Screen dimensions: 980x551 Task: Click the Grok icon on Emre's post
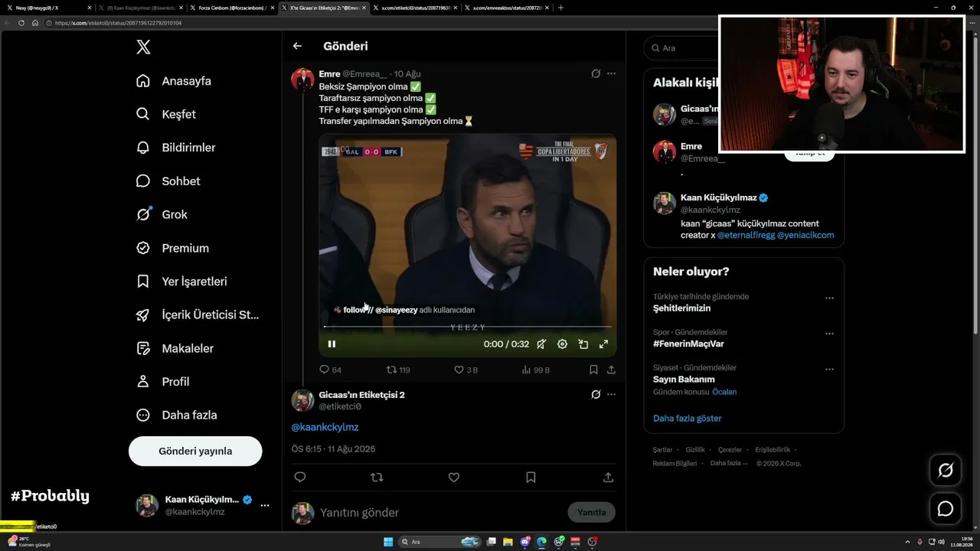tap(596, 73)
